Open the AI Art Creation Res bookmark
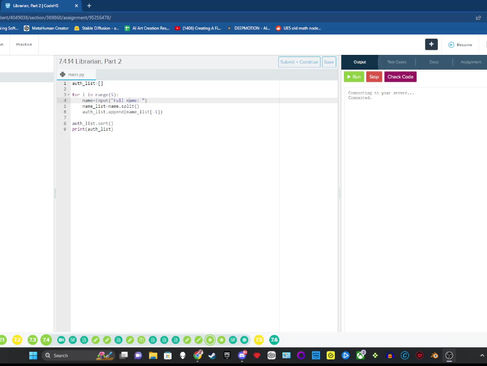Viewport: 487px width, 366px height. pyautogui.click(x=147, y=28)
